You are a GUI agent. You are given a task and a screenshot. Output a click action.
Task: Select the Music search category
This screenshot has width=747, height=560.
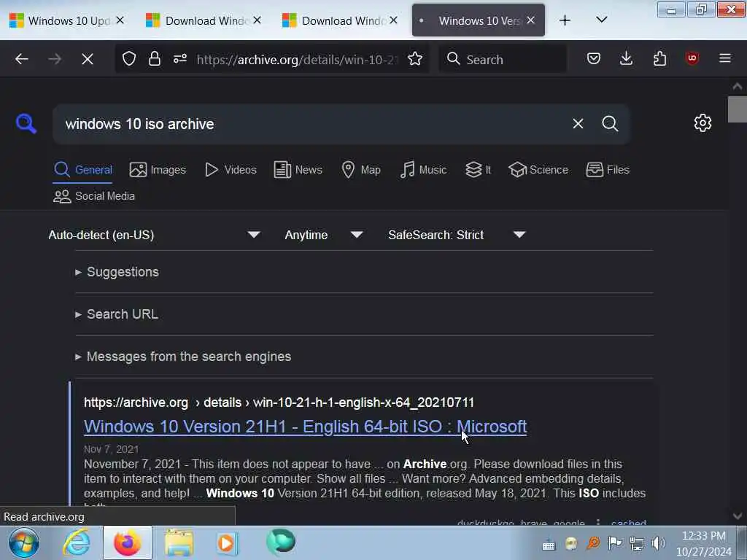click(x=423, y=170)
